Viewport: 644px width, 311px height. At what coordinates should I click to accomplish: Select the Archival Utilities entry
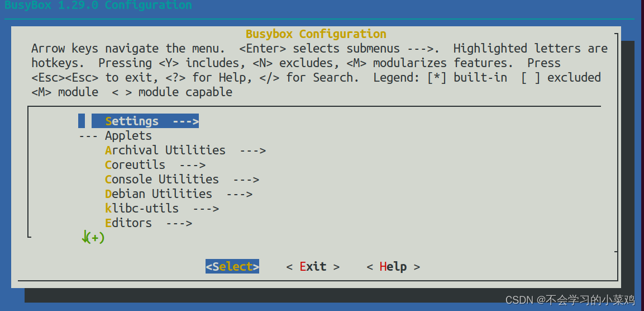click(x=165, y=150)
